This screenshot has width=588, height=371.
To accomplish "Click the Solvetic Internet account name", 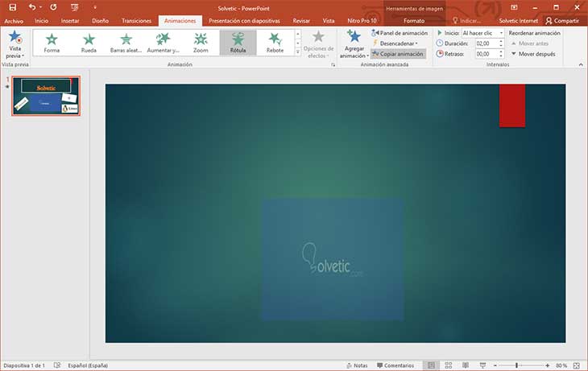I will click(x=518, y=21).
